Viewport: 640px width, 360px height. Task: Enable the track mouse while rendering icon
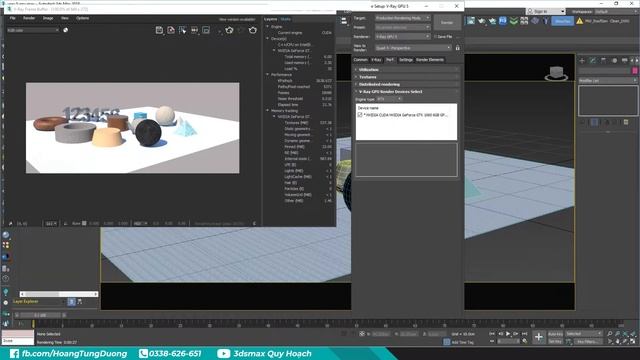point(182,30)
